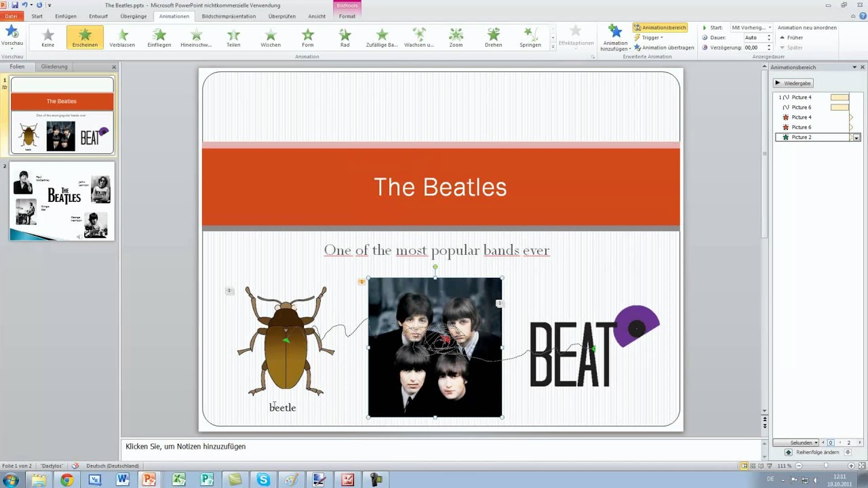
Task: Open the Ansicht ribbon tab
Action: [x=317, y=16]
